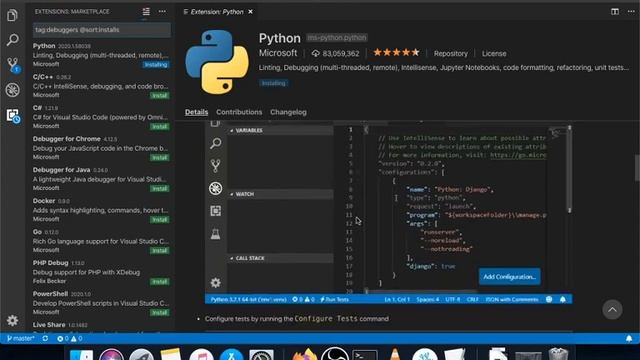This screenshot has width=640, height=360.
Task: Click Run Tests in preview status bar
Action: point(334,300)
